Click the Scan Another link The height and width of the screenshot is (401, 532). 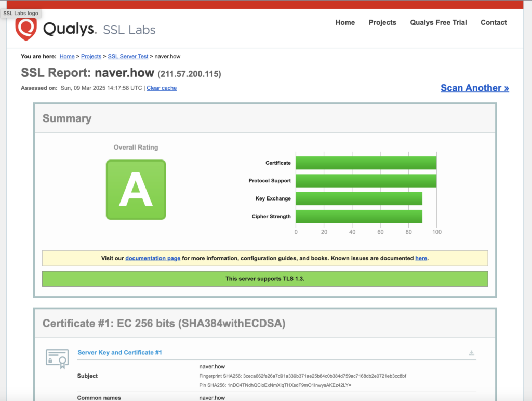click(x=475, y=88)
